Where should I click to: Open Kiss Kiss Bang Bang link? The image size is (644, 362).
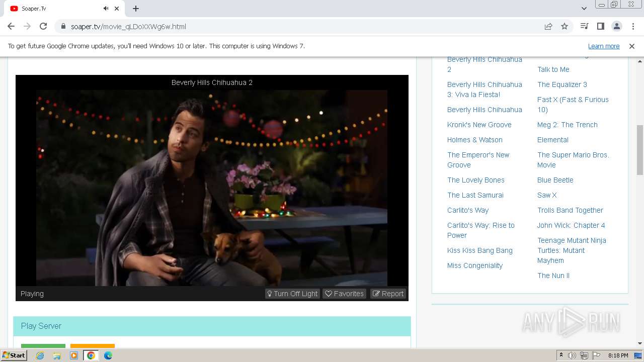pyautogui.click(x=480, y=250)
